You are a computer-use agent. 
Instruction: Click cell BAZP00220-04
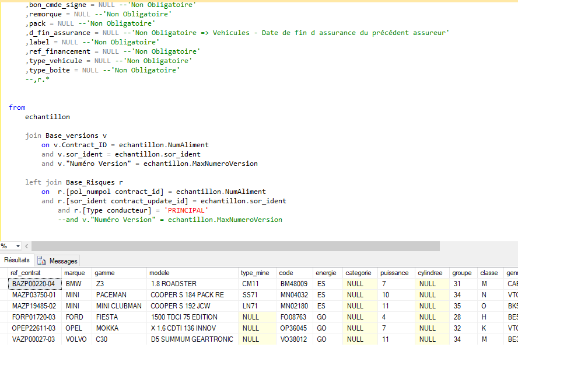point(34,284)
